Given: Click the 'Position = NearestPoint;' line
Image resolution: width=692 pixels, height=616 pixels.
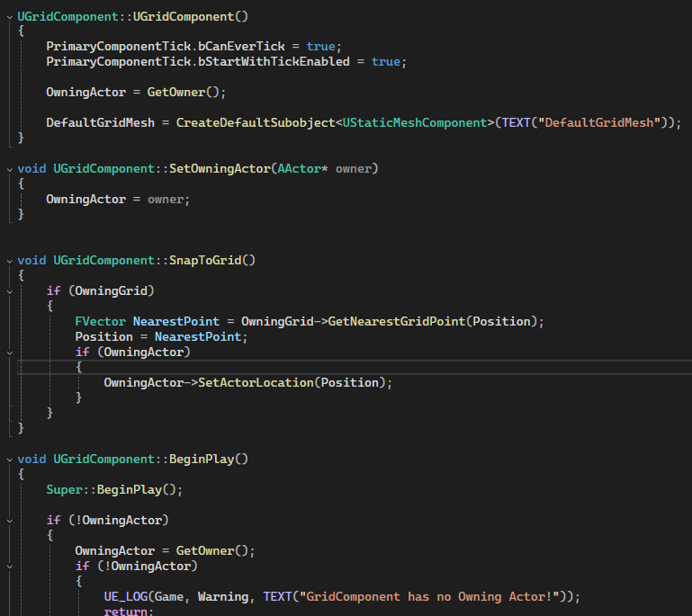Looking at the screenshot, I should click(x=161, y=337).
